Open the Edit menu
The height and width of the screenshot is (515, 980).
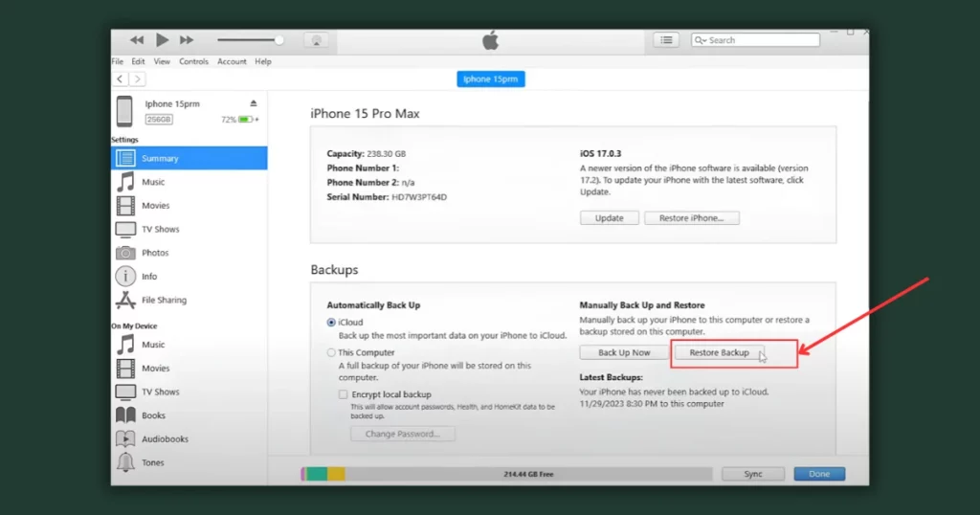138,61
